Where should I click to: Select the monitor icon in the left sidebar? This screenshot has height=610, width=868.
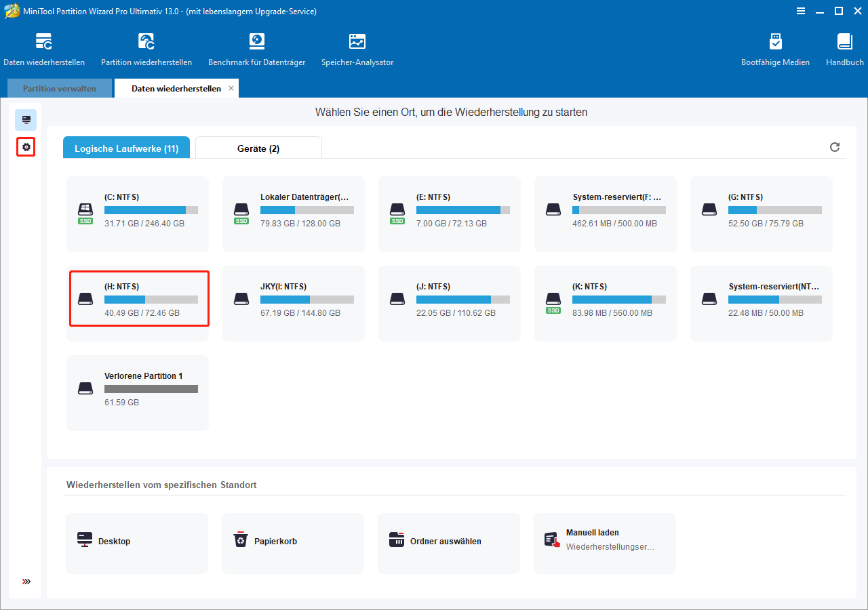tap(26, 119)
